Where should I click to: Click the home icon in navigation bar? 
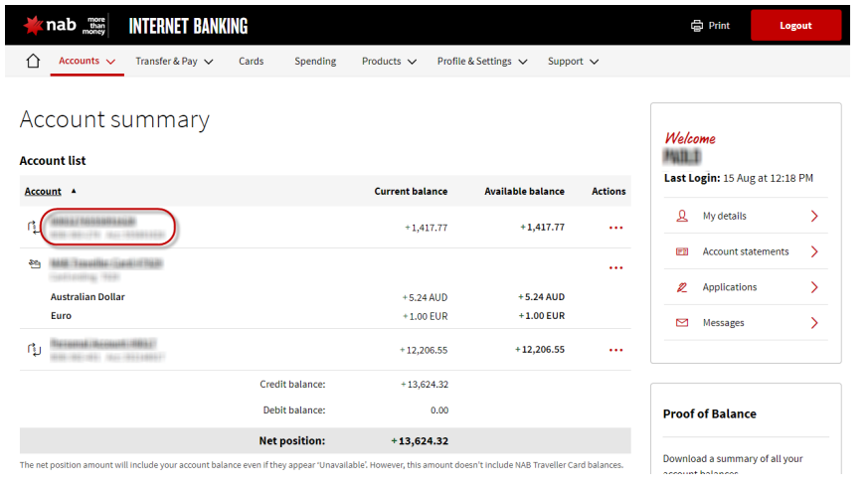tap(33, 61)
